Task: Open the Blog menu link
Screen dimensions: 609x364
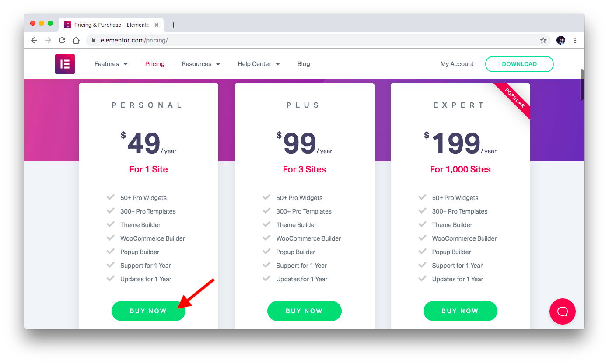Action: coord(304,64)
